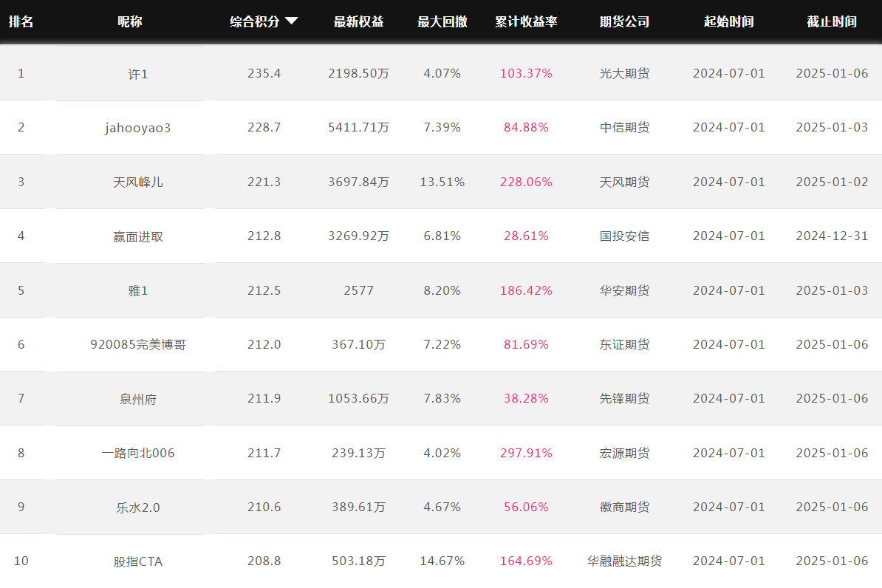882x588 pixels.
Task: Select the equity value 2577
Action: 358,290
